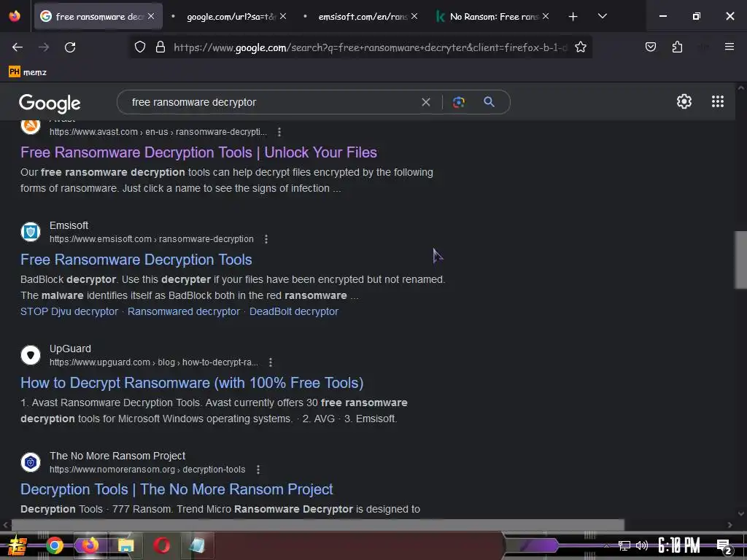Open the network tray icon

624,545
